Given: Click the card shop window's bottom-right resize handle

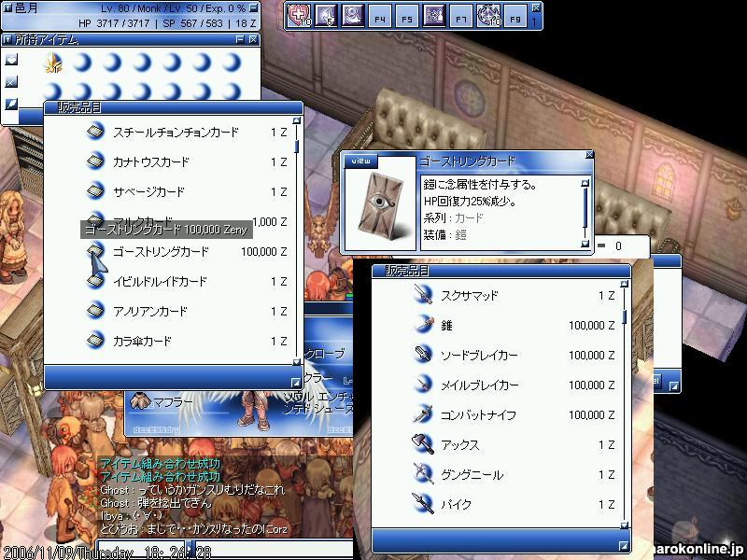Looking at the screenshot, I should click(x=295, y=383).
